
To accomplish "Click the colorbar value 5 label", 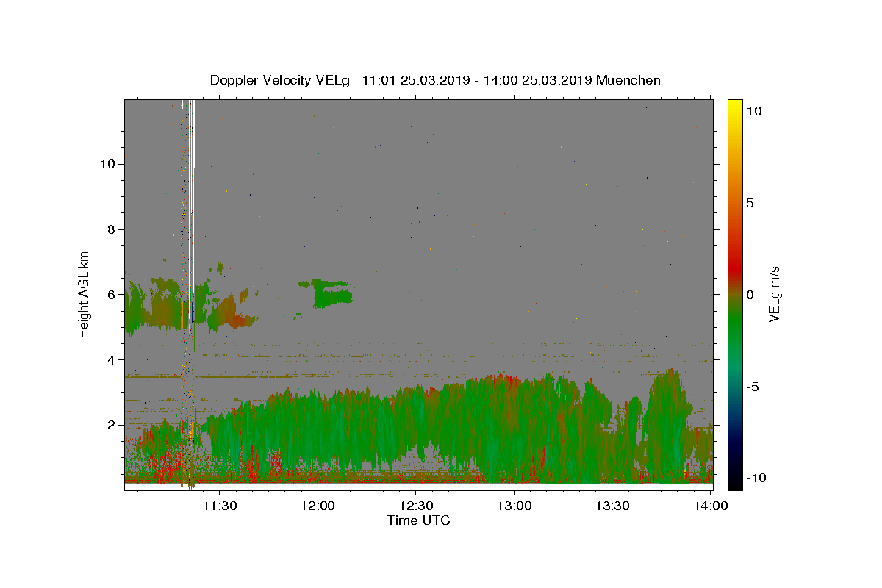I will click(750, 202).
